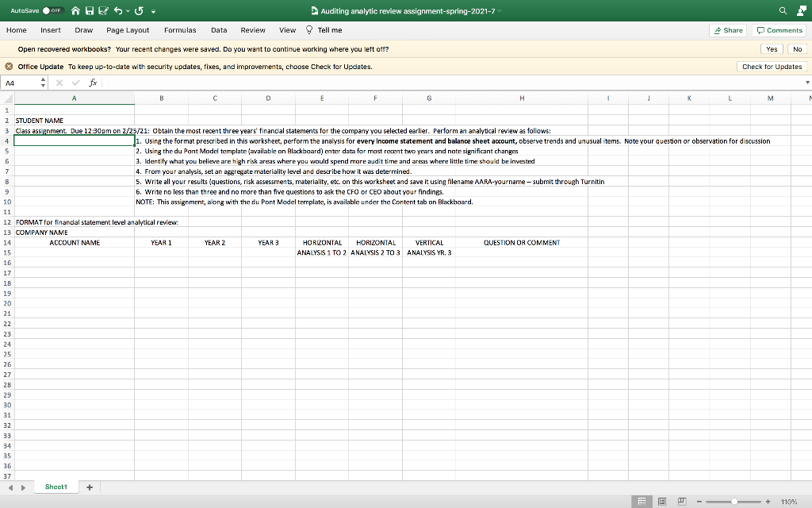Switch to Page Break Preview icon
This screenshot has height=508, width=812.
tap(681, 502)
